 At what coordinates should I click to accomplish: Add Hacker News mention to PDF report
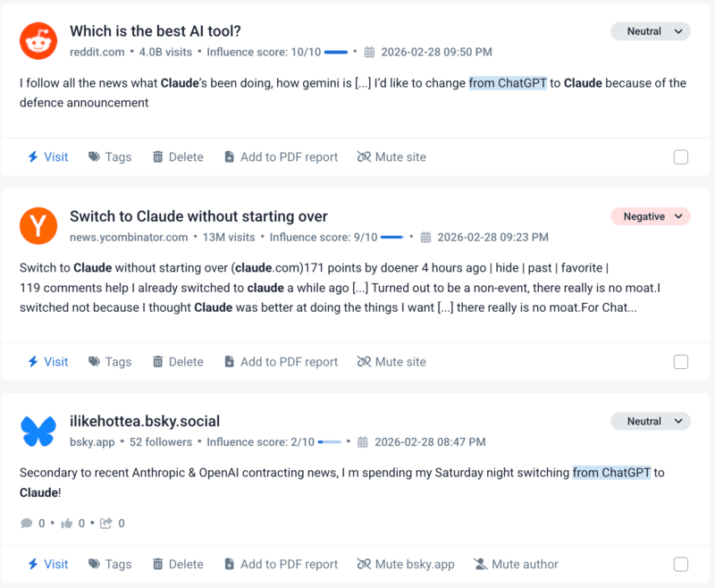click(x=280, y=362)
